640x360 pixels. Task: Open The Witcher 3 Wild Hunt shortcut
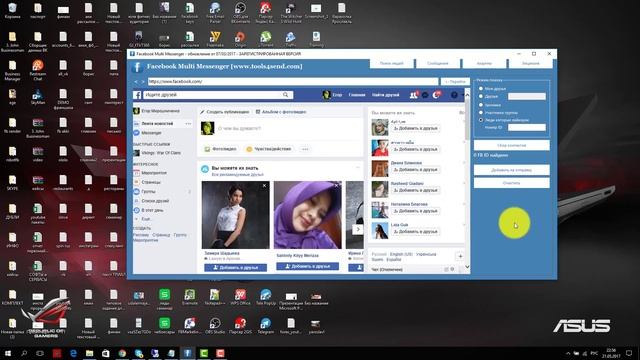pyautogui.click(x=291, y=13)
